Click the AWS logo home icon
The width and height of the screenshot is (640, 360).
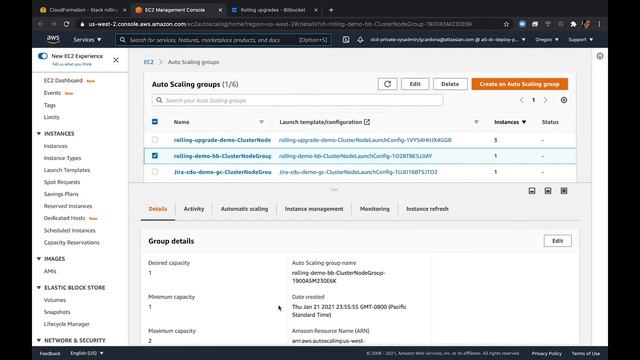tap(53, 39)
